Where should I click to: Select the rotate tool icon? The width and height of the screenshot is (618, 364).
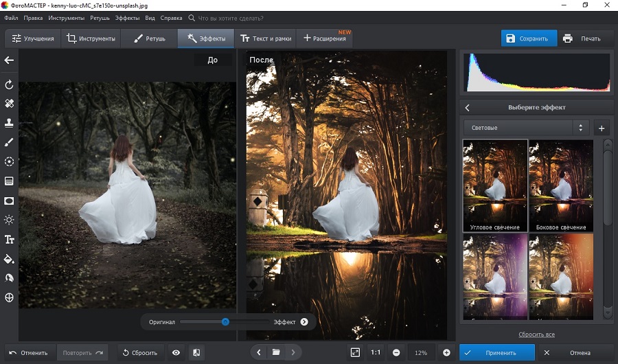click(9, 84)
